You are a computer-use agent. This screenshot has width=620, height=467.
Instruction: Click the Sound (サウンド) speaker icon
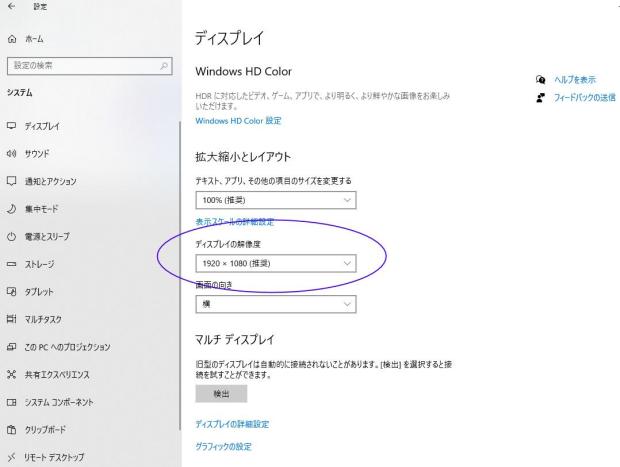pyautogui.click(x=11, y=154)
